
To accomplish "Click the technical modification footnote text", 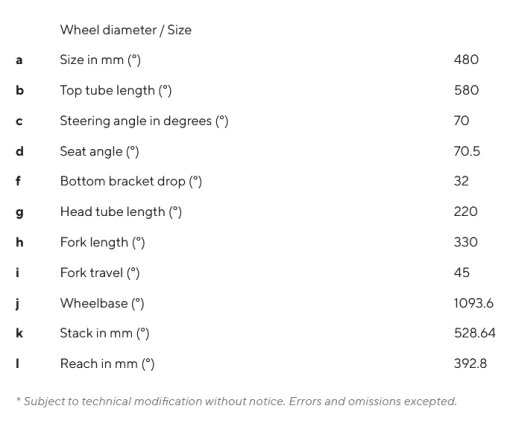I will pos(236,401).
